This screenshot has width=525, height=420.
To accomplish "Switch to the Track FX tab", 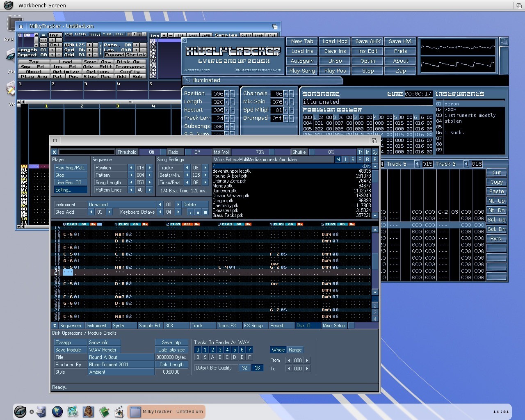I will point(229,326).
